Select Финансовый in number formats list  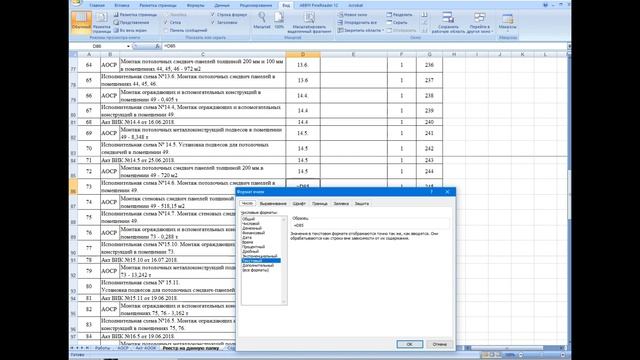(x=253, y=233)
